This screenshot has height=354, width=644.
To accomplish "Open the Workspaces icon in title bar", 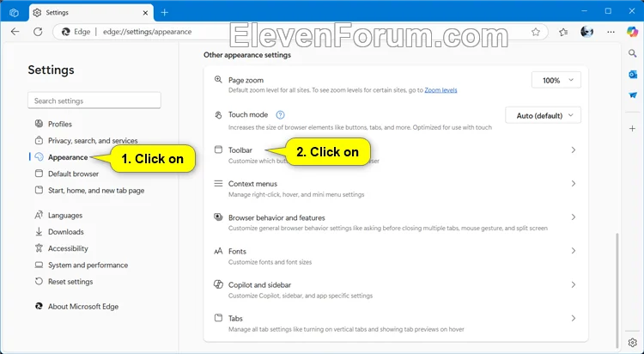I will [14, 13].
